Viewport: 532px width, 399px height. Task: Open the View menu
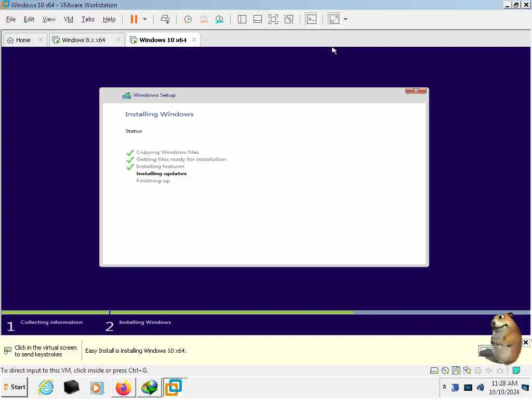pos(49,19)
